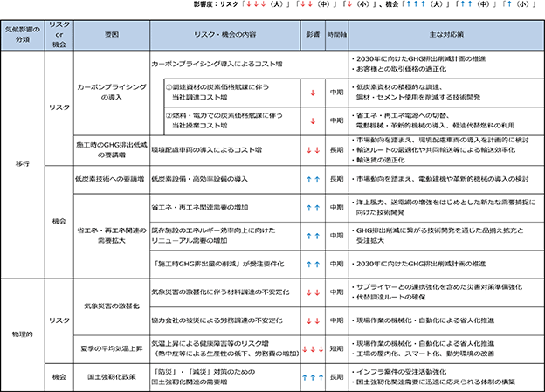The height and width of the screenshot is (392, 545).
Task: Click the triple red arrows in 気温上昇 row
Action: pos(313,349)
